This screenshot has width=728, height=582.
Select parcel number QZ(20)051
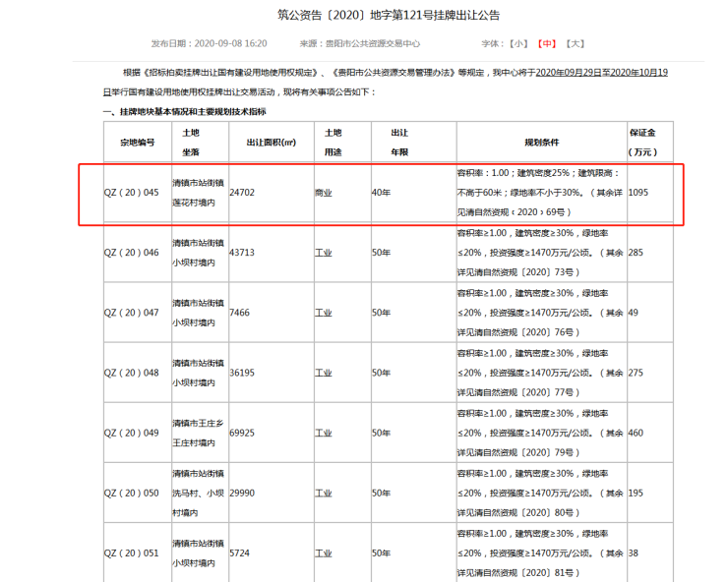[132, 553]
